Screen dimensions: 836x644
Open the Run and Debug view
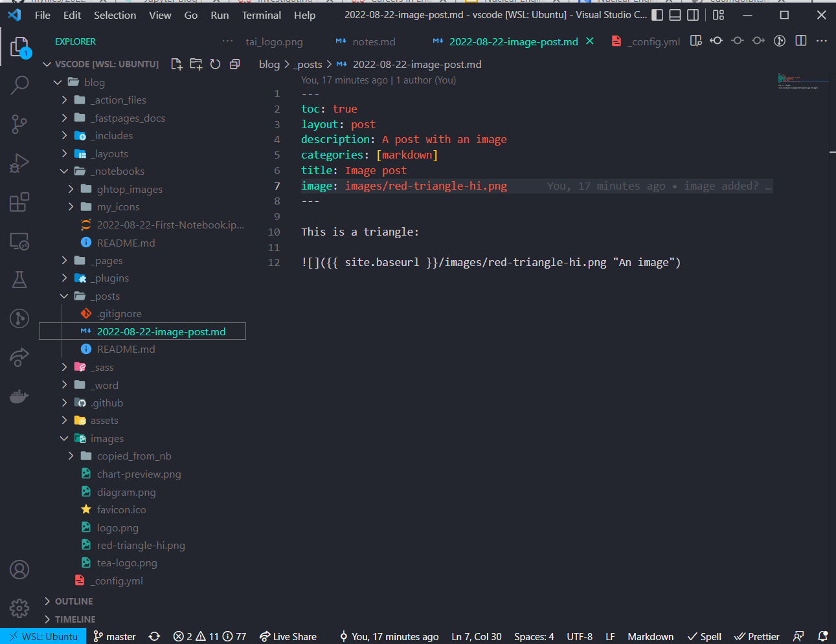19,163
